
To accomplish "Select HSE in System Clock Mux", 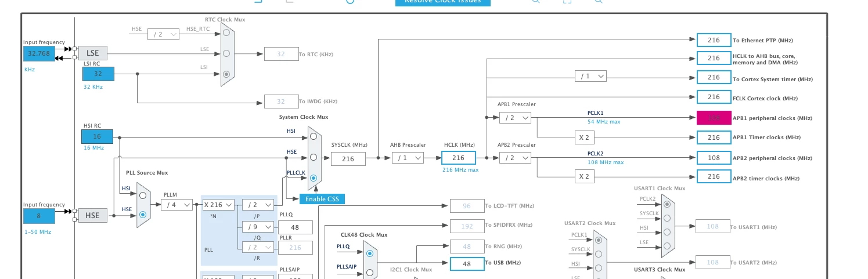I will tap(314, 157).
